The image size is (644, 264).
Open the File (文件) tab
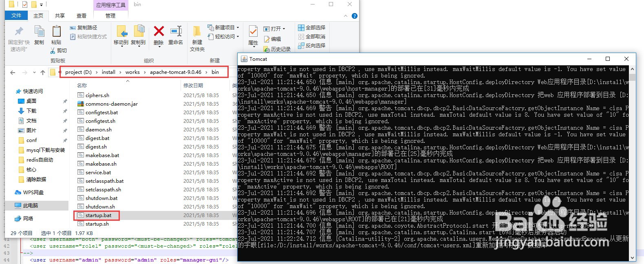pyautogui.click(x=16, y=16)
